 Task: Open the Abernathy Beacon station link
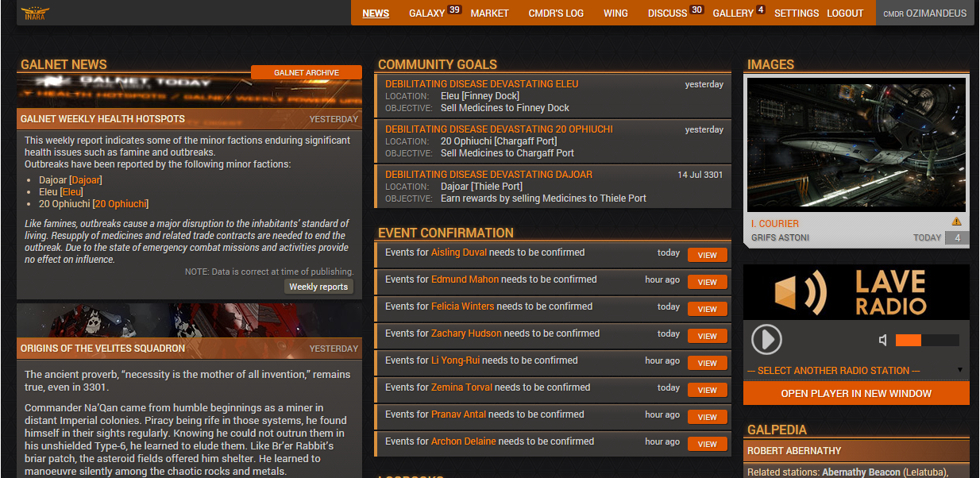862,472
